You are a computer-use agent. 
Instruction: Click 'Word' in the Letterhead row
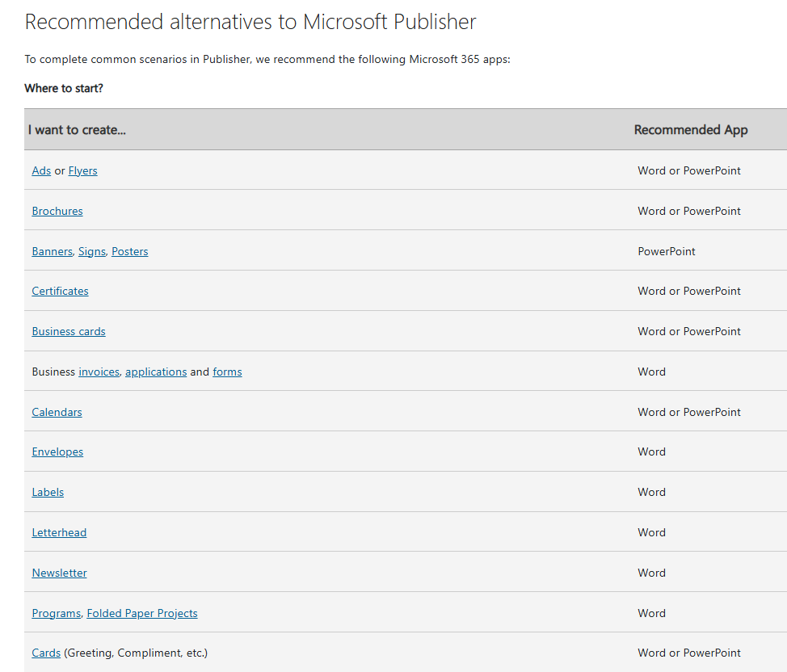651,532
